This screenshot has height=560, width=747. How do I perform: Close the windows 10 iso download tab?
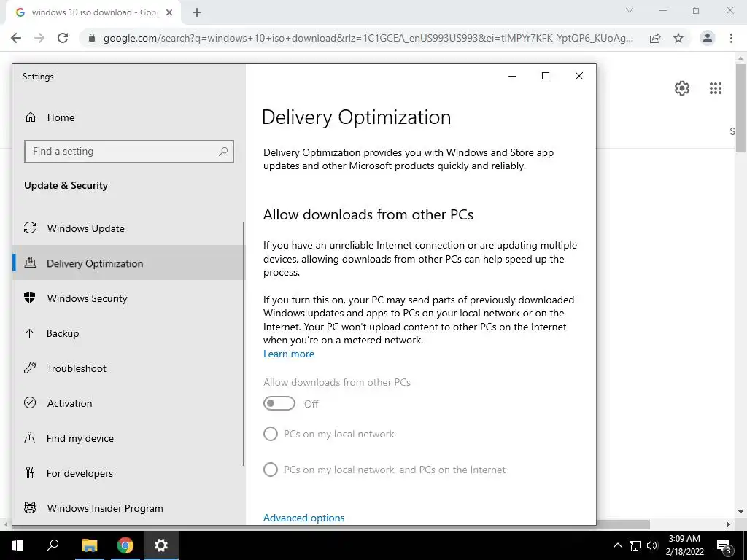pyautogui.click(x=169, y=12)
